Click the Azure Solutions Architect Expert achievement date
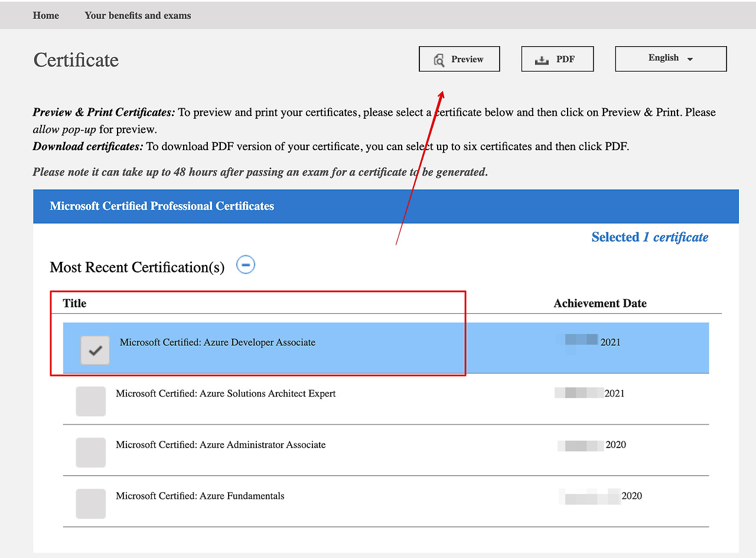This screenshot has width=756, height=558. coord(589,394)
